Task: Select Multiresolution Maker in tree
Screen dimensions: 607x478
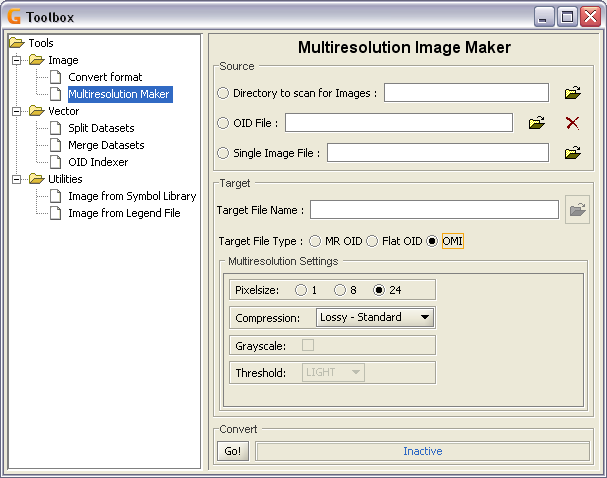Action: click(119, 94)
